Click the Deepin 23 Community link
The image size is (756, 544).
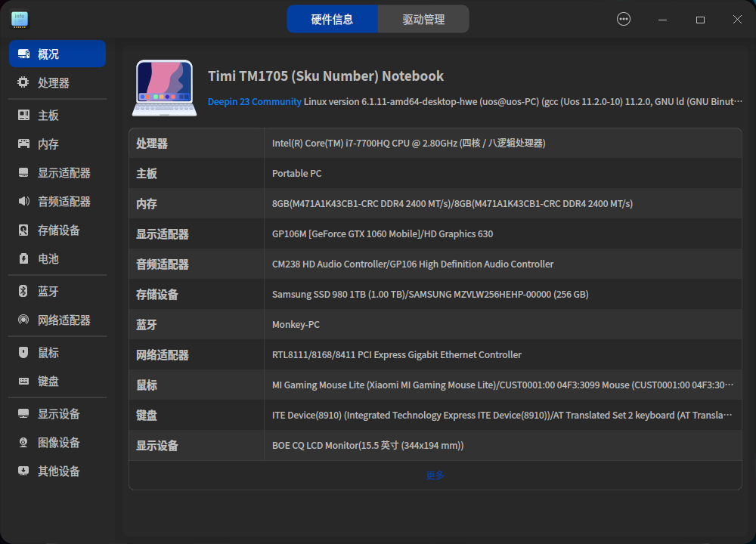[x=254, y=102]
